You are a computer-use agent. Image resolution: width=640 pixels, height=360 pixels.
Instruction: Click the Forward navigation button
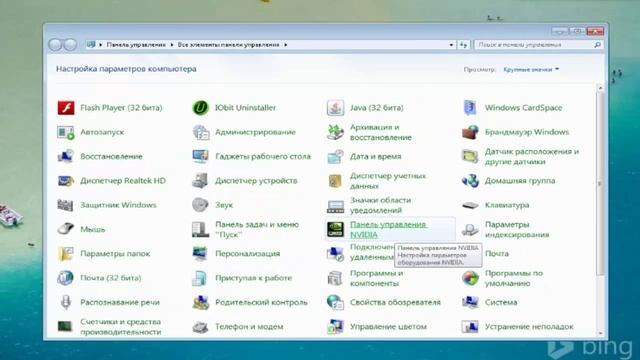(x=70, y=44)
